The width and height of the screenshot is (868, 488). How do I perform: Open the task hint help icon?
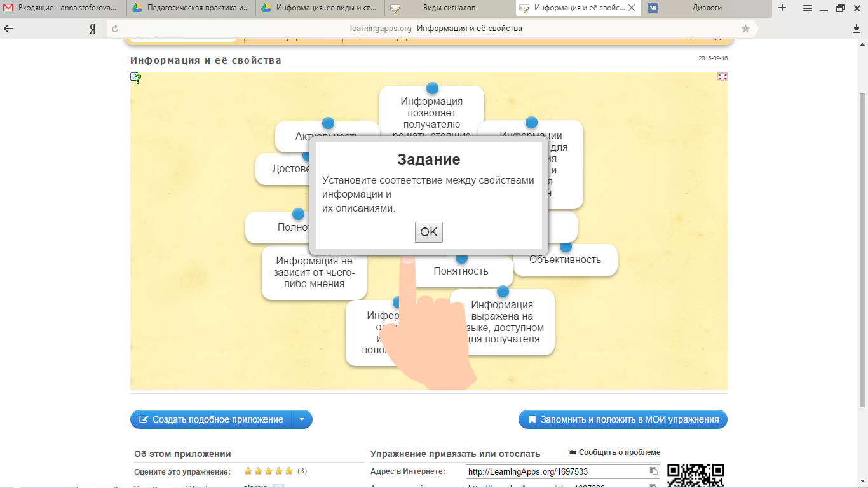pos(136,78)
